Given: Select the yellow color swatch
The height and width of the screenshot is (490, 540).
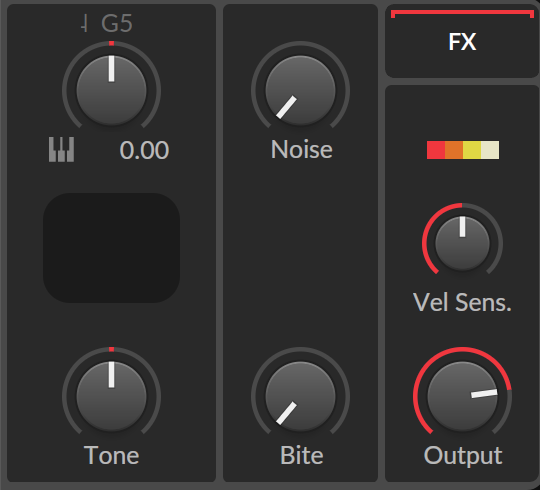Looking at the screenshot, I should [x=472, y=150].
